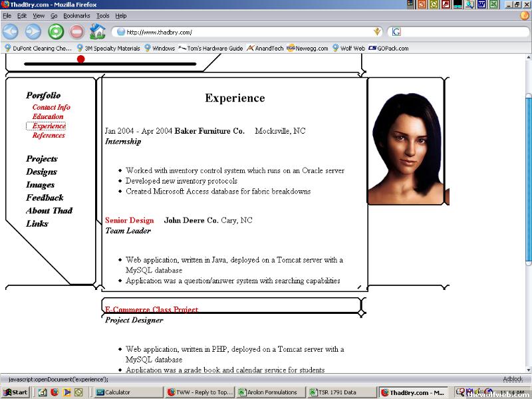Go to the Home page icon
The height and width of the screenshot is (399, 532).
click(x=97, y=31)
